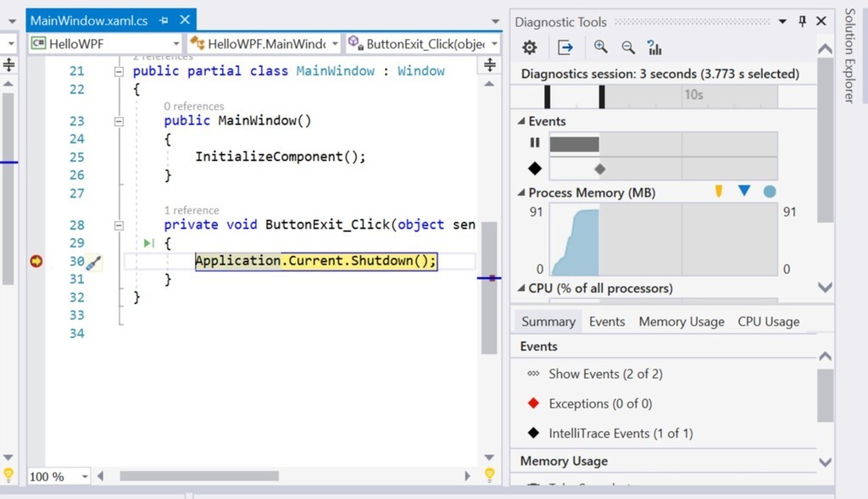
Task: Collapse the ButtonExit_Click method block
Action: (119, 225)
